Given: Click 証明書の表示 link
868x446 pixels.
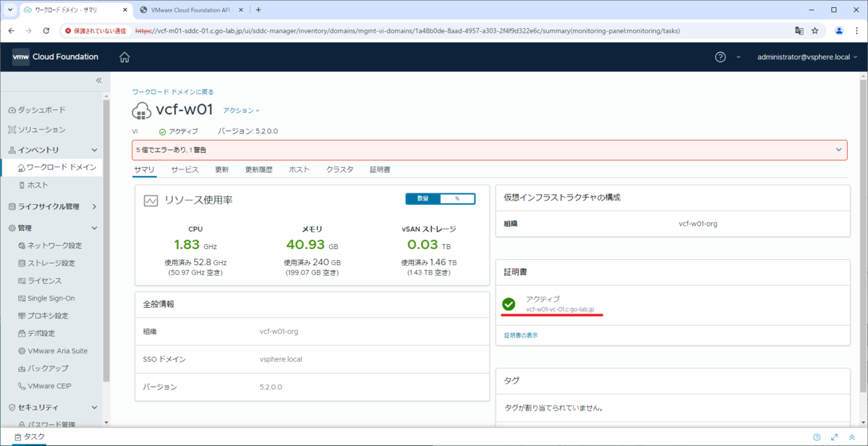Looking at the screenshot, I should (521, 335).
